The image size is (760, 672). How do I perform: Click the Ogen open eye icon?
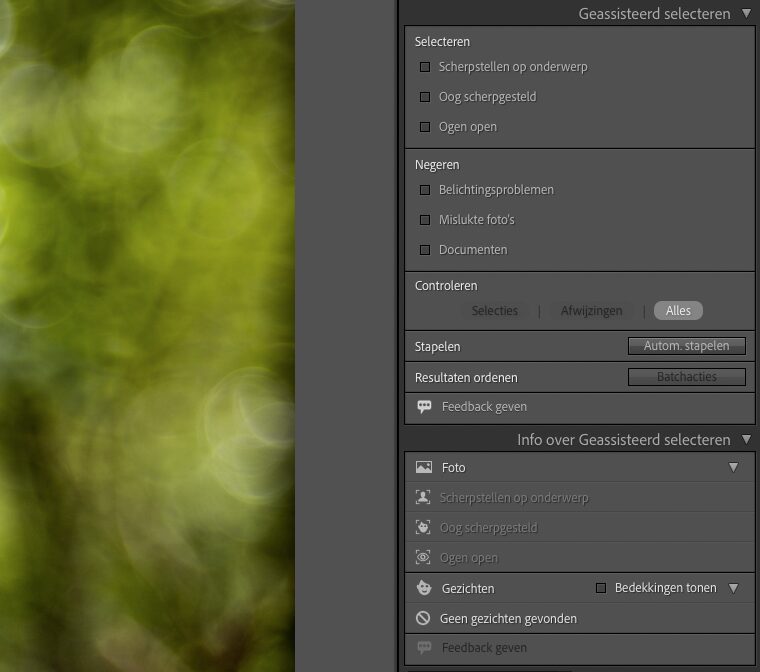pyautogui.click(x=423, y=558)
